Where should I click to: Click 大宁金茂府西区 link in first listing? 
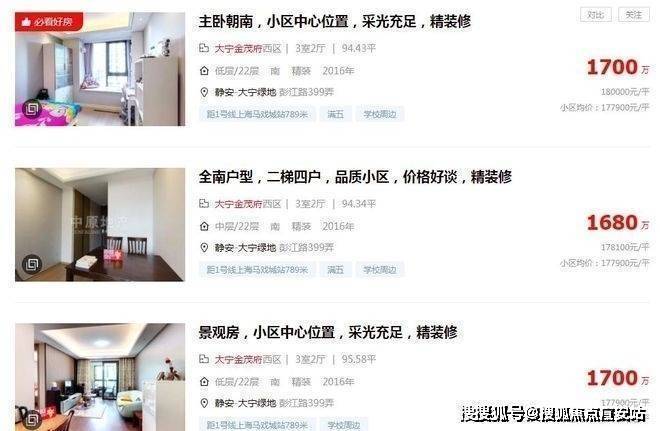248,48
